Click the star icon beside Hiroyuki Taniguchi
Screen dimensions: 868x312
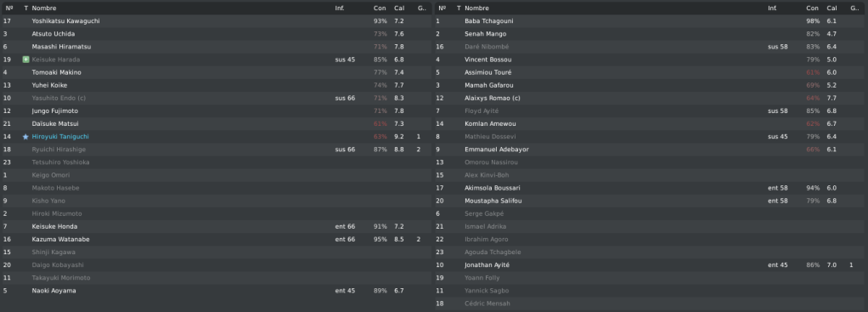[x=25, y=136]
